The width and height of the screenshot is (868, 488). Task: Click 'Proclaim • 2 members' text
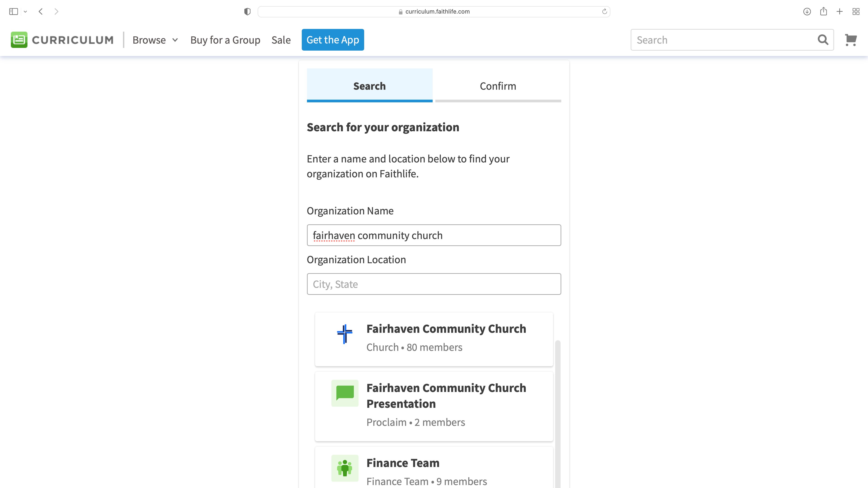[x=415, y=422]
